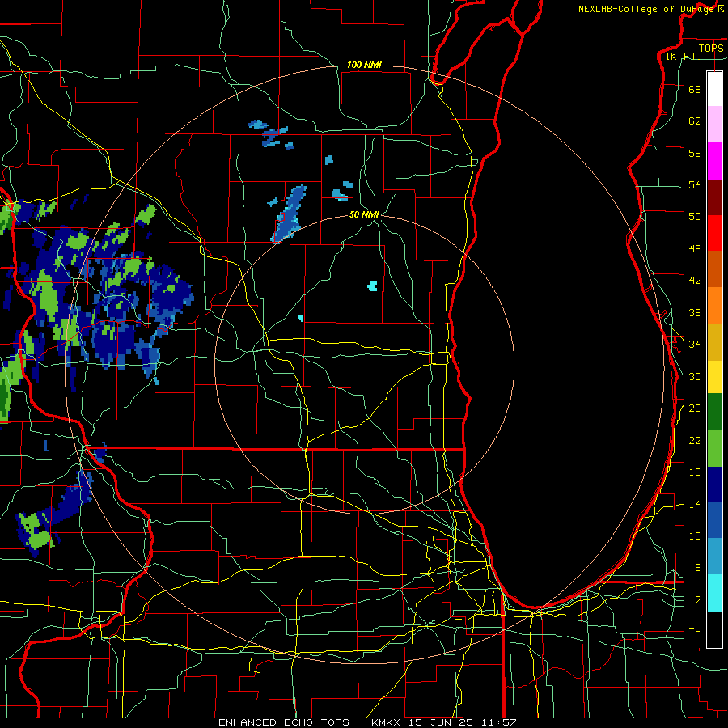Click the 22 value on the legend
The height and width of the screenshot is (728, 728).
click(x=695, y=440)
